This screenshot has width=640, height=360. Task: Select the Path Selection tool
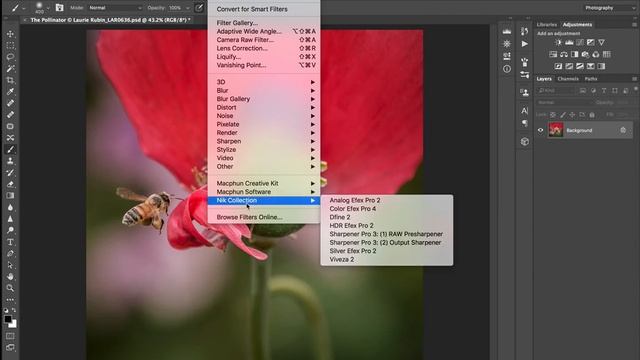10,265
